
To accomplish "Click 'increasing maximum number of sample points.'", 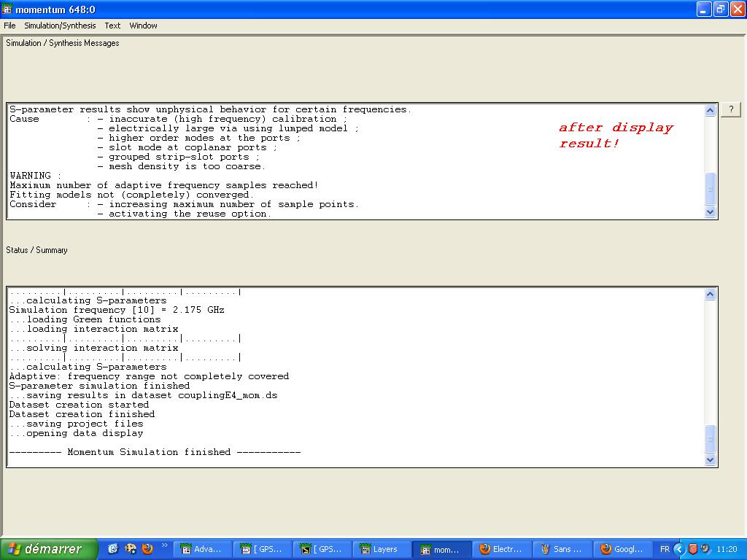I will pos(234,204).
